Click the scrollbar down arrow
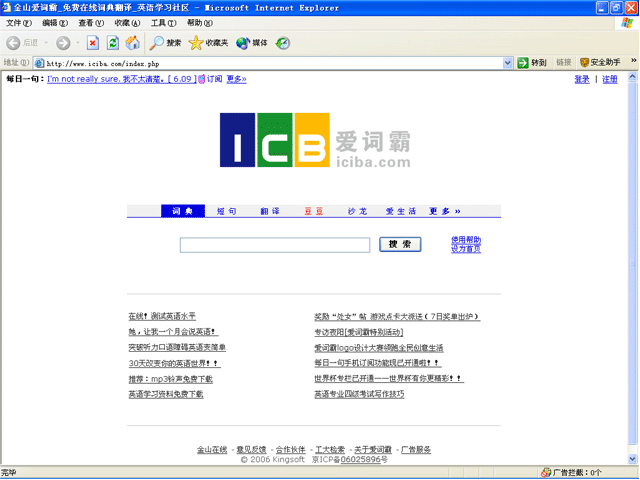This screenshot has width=640, height=480. pyautogui.click(x=633, y=459)
